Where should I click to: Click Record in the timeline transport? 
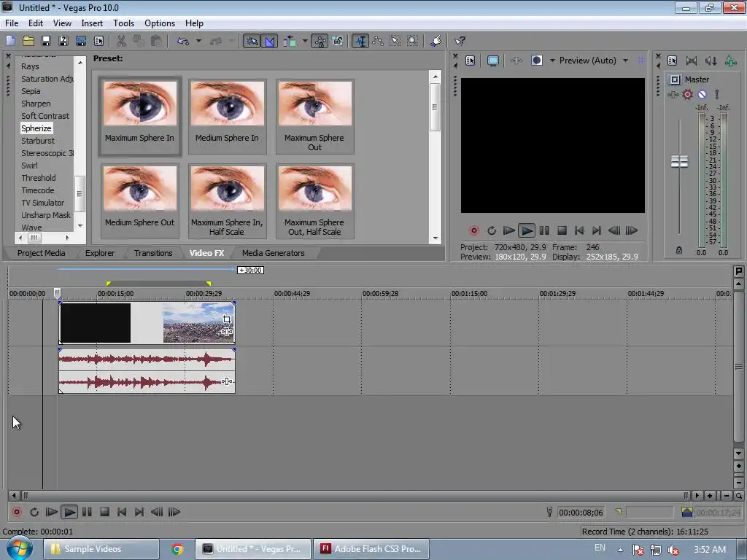(x=17, y=513)
